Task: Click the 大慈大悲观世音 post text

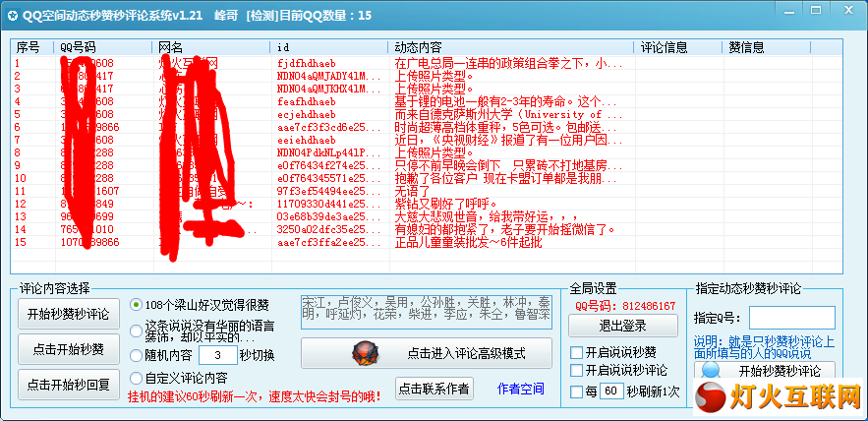Action: [x=486, y=216]
